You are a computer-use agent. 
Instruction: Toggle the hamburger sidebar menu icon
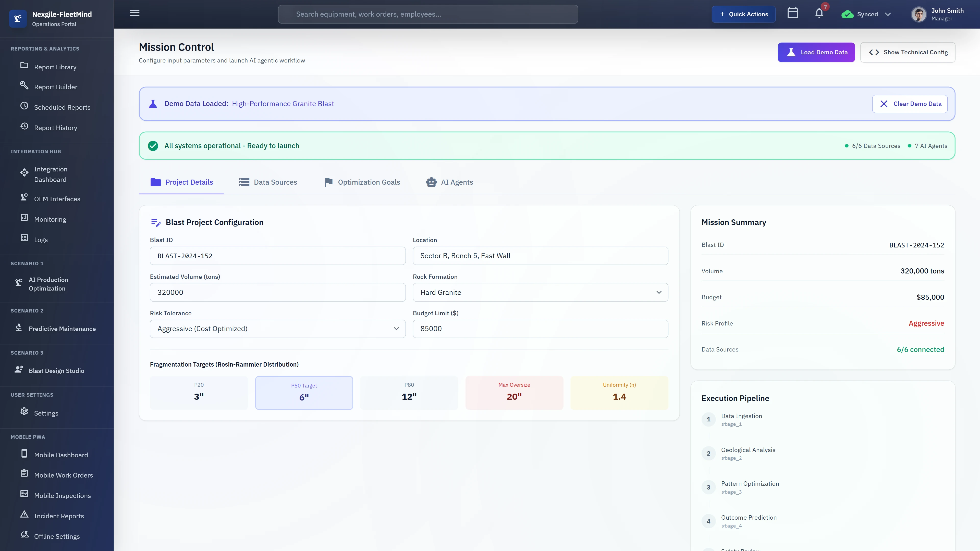click(x=135, y=13)
